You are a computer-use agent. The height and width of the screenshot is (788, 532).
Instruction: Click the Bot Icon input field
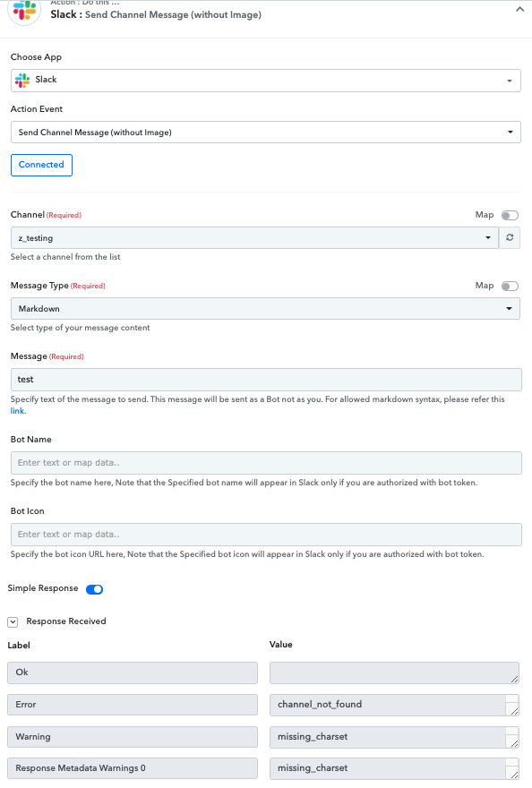click(266, 535)
